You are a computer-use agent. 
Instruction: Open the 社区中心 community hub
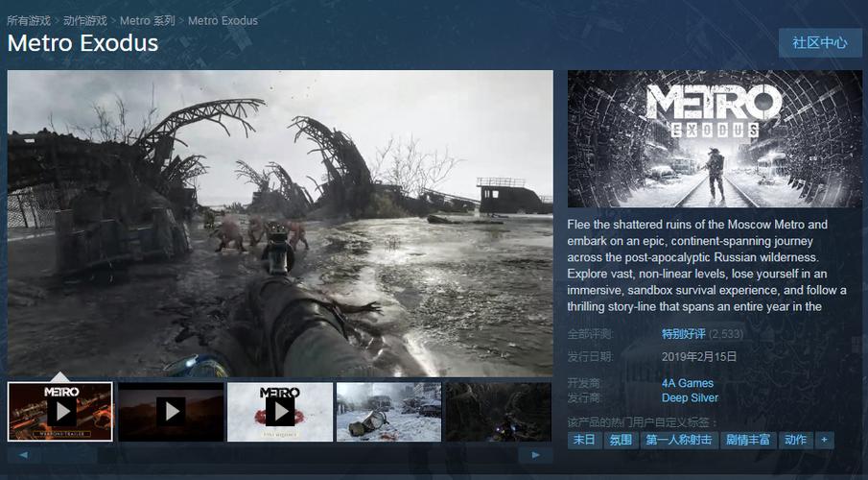click(x=820, y=42)
